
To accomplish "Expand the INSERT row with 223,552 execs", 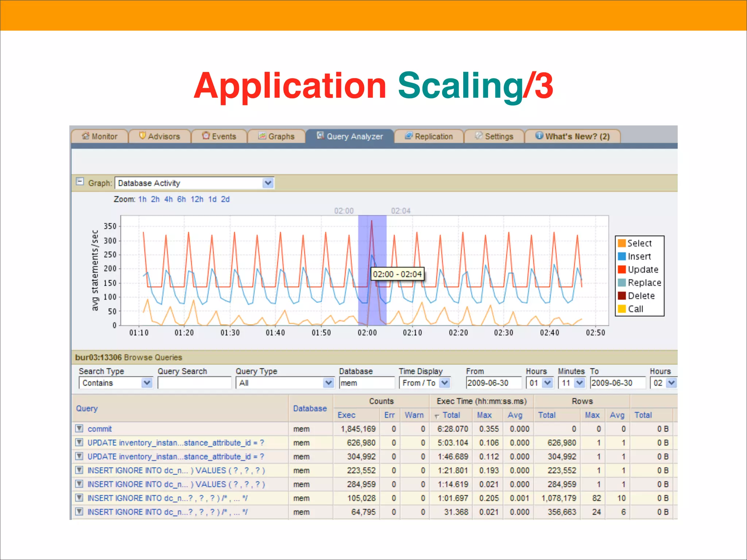I will (x=79, y=470).
